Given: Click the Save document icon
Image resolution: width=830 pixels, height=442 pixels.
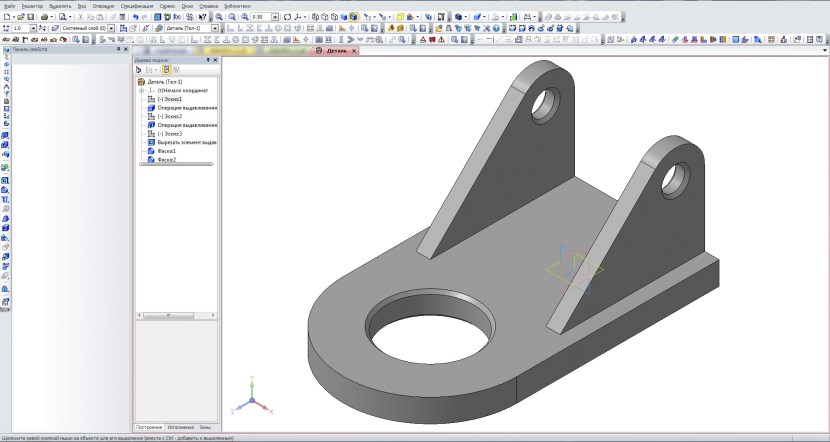Looking at the screenshot, I should tap(31, 17).
